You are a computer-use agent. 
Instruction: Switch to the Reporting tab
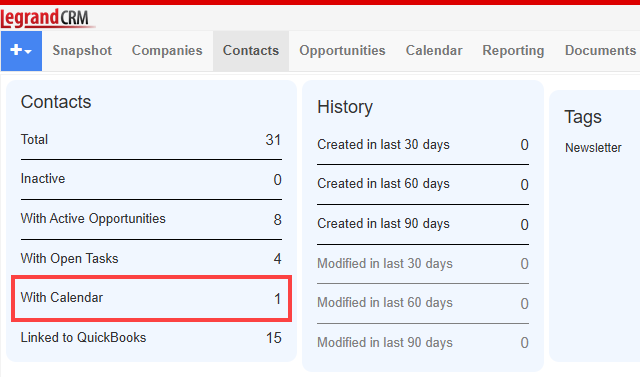513,51
